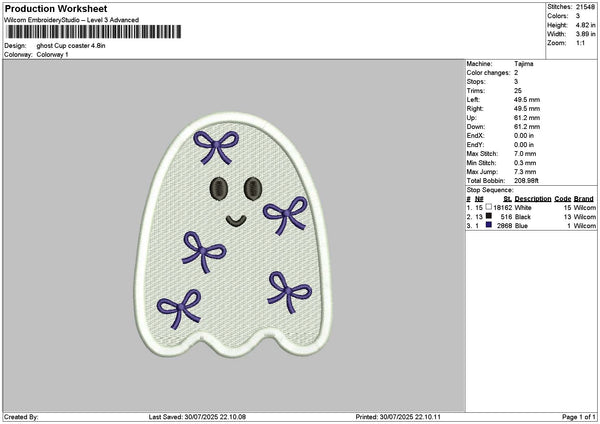Select the purple bow at the ghost's top
Image resolution: width=600 pixels, height=424 pixels.
click(x=215, y=146)
